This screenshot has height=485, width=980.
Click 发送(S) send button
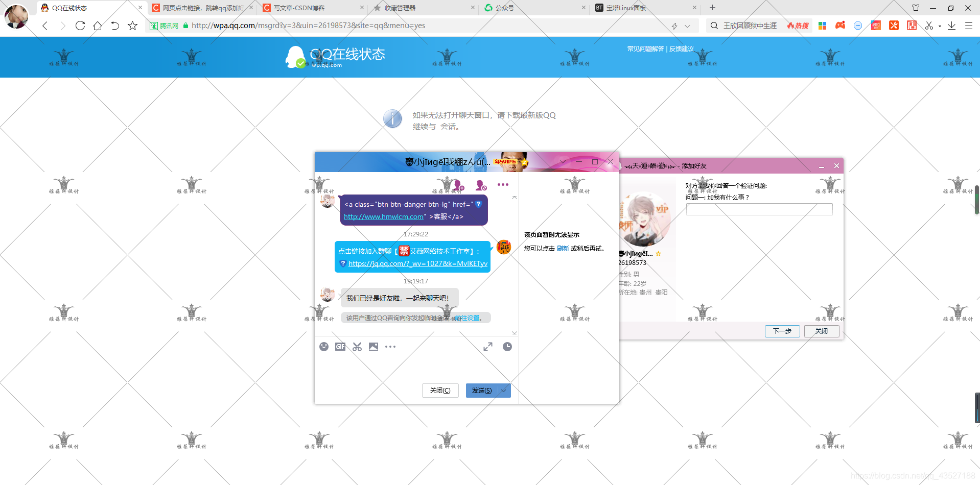tap(482, 391)
